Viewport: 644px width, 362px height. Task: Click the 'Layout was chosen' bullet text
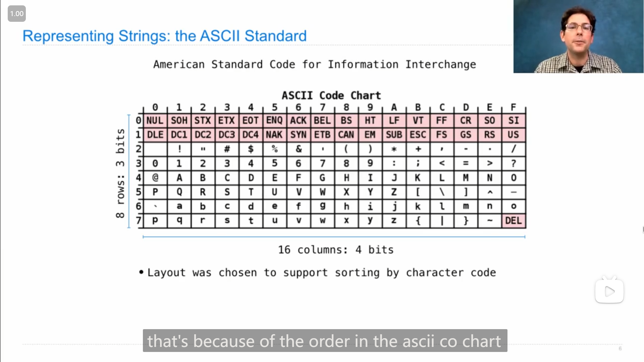click(321, 273)
